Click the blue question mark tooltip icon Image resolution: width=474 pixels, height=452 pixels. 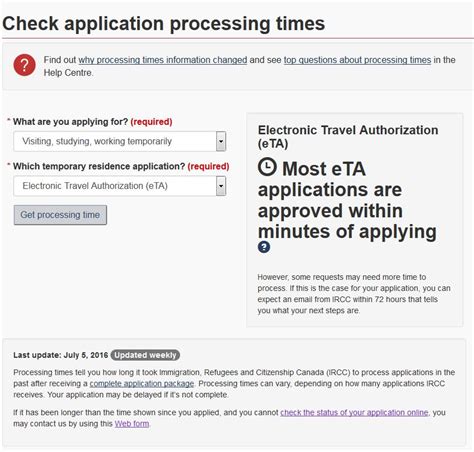pos(264,247)
